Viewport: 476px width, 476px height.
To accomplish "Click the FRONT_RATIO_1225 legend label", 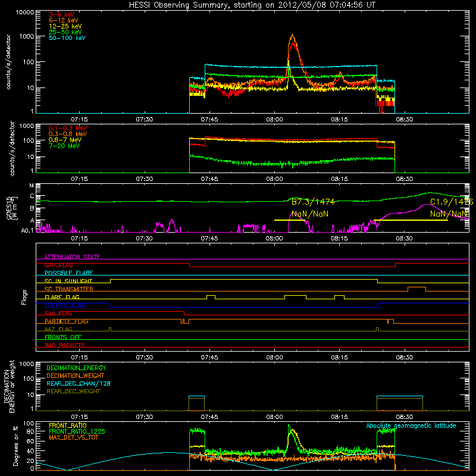I will click(77, 431).
